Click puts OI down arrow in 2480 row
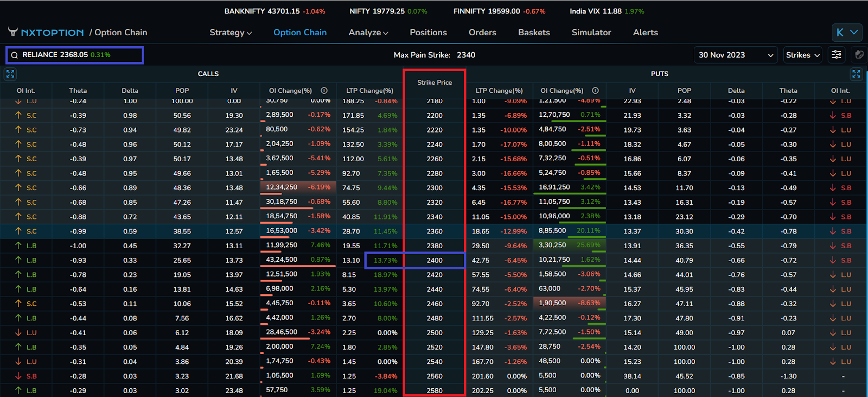Image resolution: width=868 pixels, height=397 pixels. coord(833,318)
